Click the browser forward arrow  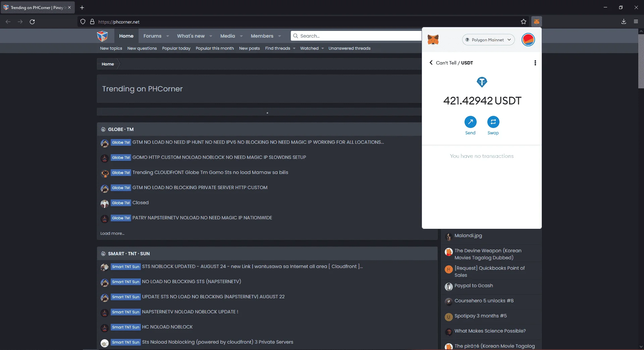pos(20,21)
